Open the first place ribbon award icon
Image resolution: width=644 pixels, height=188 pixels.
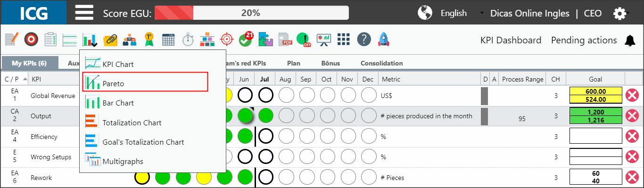pos(149,39)
